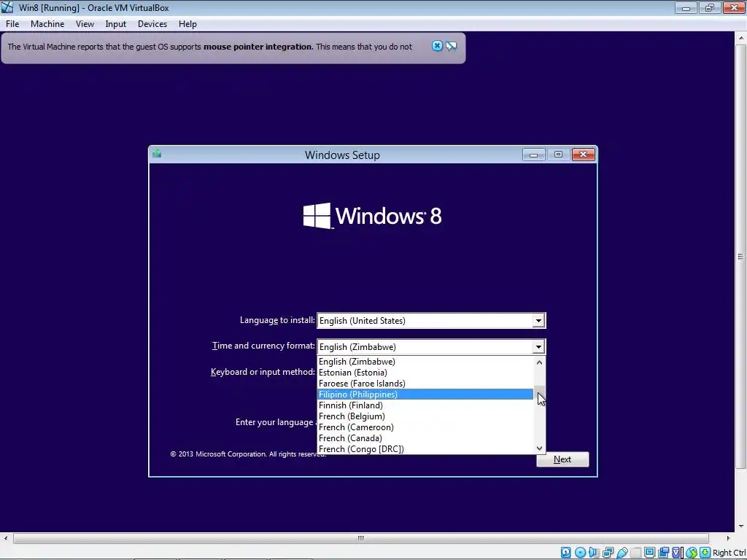
Task: Click the don't-show-again icon on notification
Action: (451, 46)
